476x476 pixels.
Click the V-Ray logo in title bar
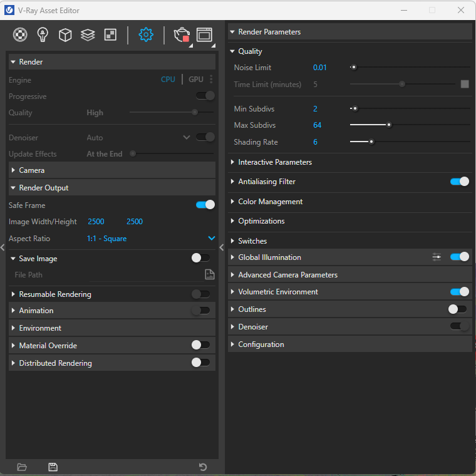click(x=9, y=10)
